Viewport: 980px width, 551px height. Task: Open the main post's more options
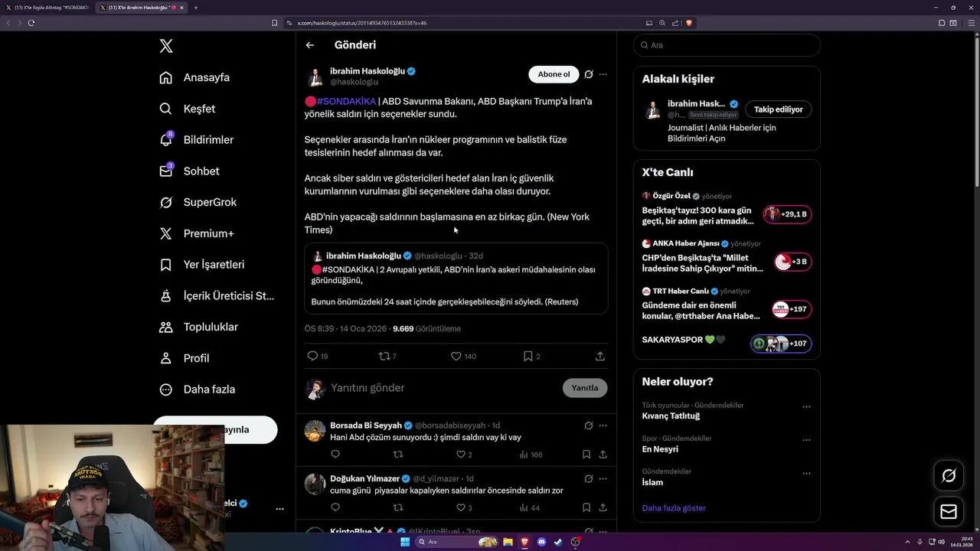point(603,74)
